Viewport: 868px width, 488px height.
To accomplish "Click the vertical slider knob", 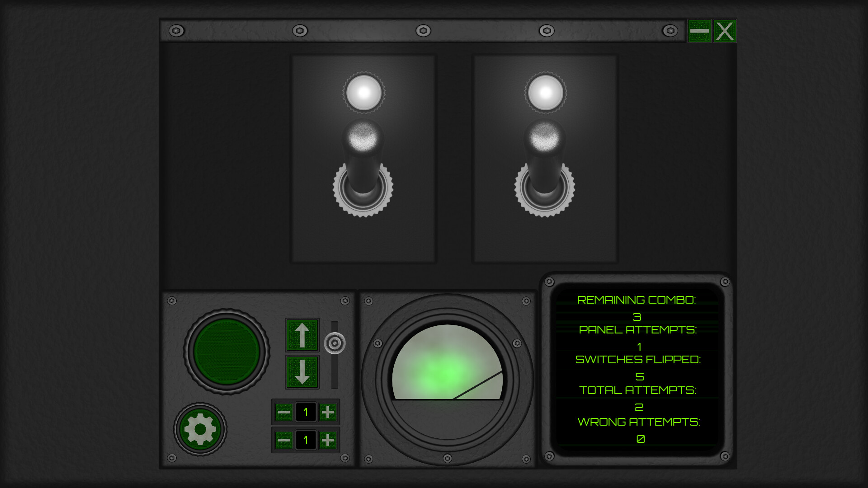I will pos(335,343).
